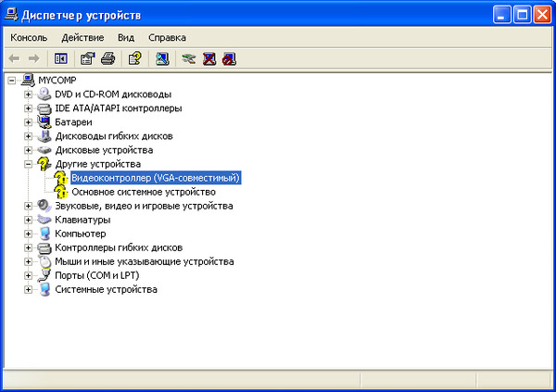Expand the Компьютер node
The height and width of the screenshot is (392, 556).
point(28,234)
